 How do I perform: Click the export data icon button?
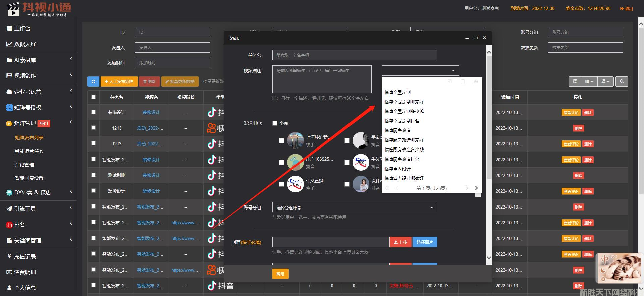tap(605, 81)
